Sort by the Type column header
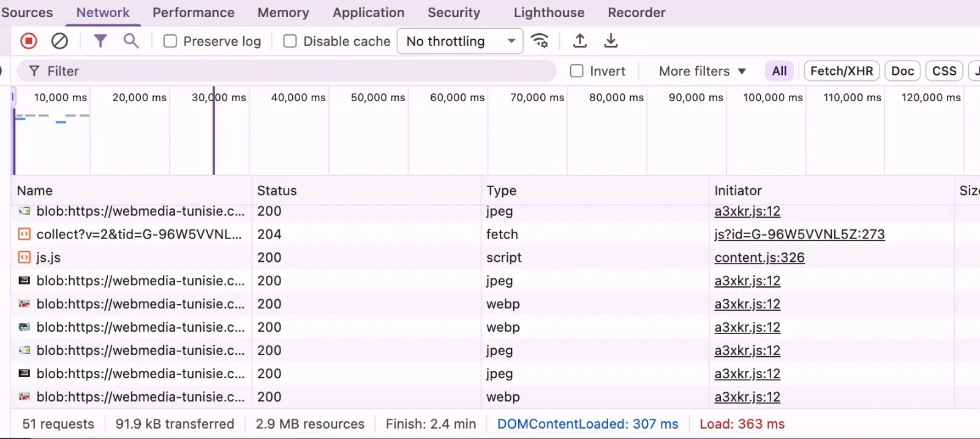The height and width of the screenshot is (439, 980). click(595, 191)
